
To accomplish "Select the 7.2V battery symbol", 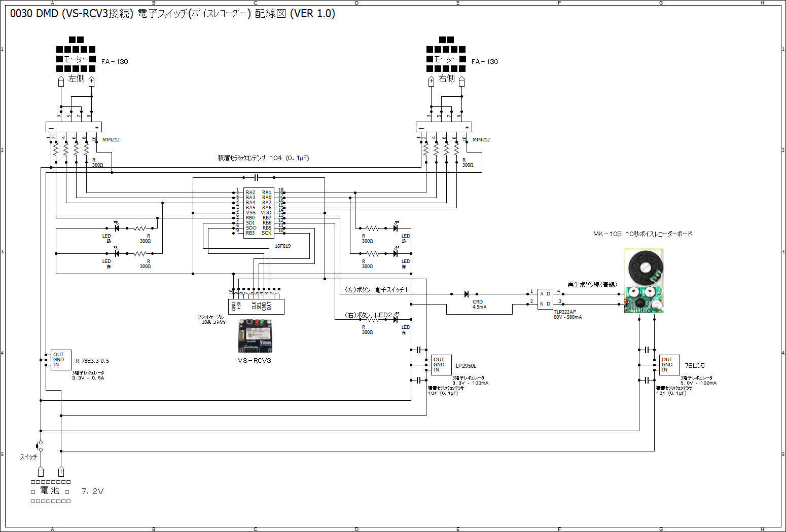I will click(x=51, y=491).
